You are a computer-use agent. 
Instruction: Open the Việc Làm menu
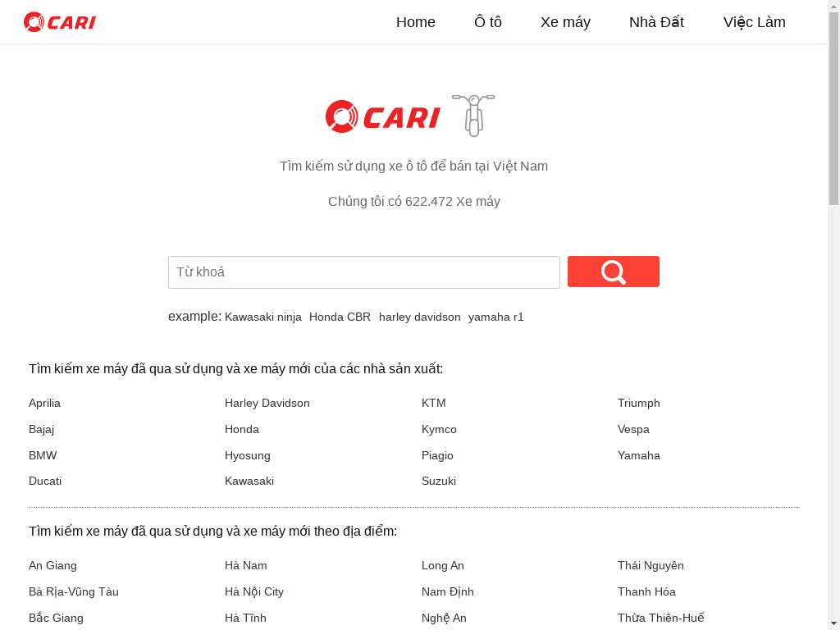[x=754, y=22]
